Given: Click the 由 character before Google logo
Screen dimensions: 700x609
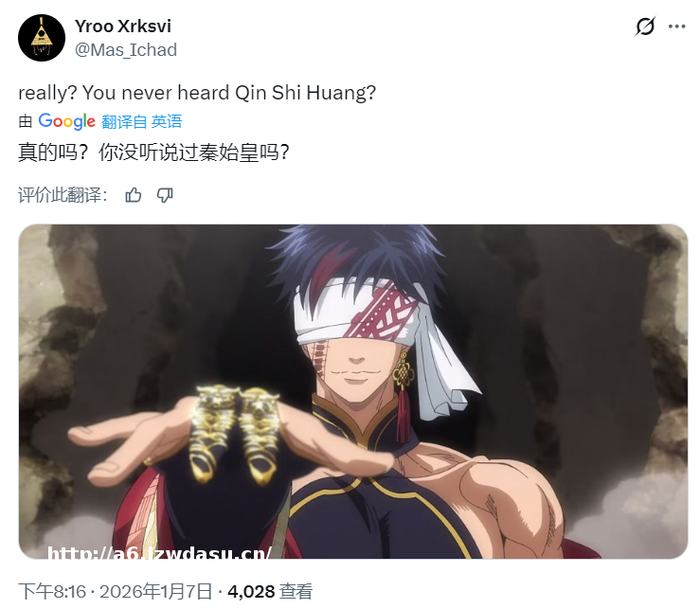Looking at the screenshot, I should click(x=26, y=121).
